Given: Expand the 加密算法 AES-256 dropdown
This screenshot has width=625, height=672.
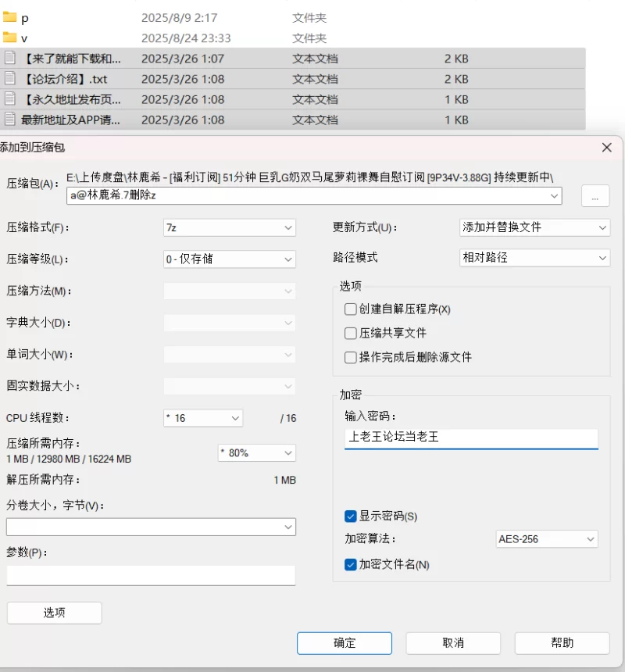Looking at the screenshot, I should tap(547, 538).
